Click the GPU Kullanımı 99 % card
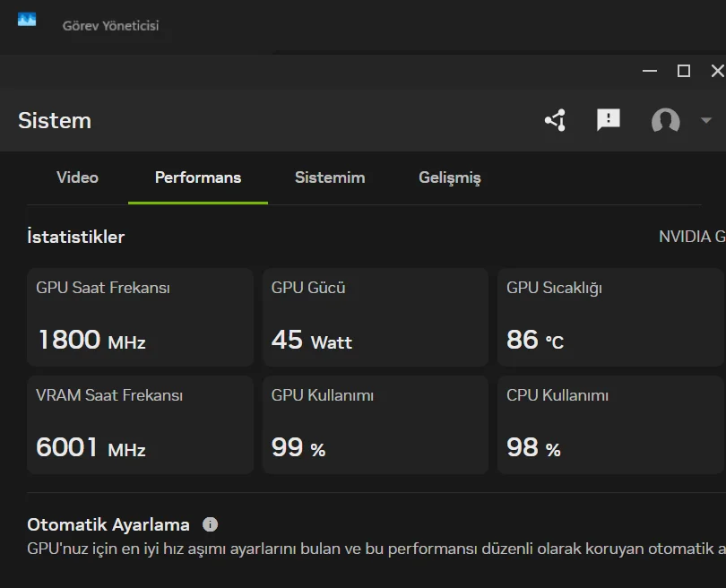726x588 pixels. (x=376, y=425)
